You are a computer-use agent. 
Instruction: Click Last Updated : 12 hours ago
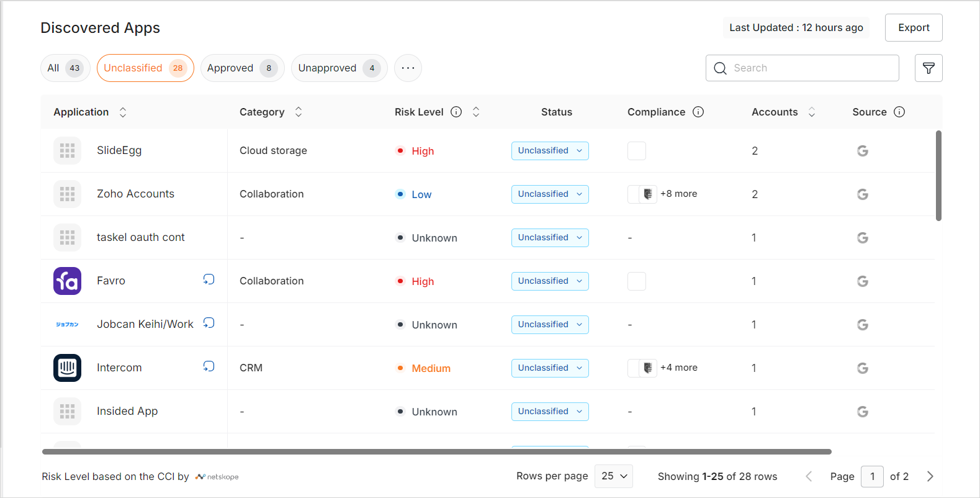[x=796, y=28]
